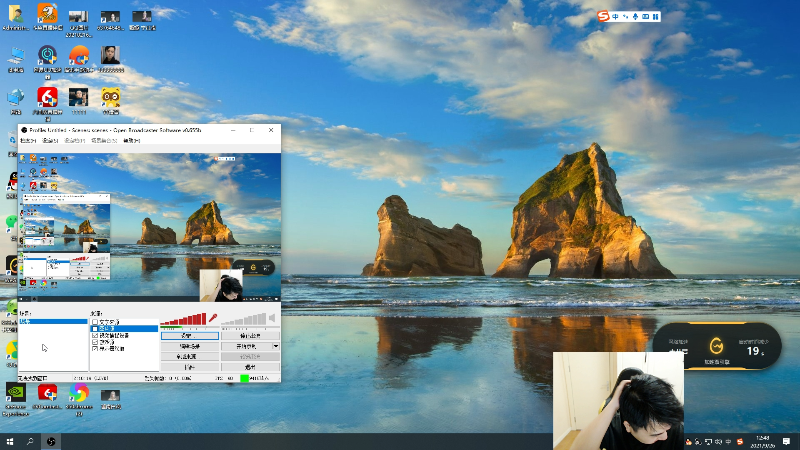The width and height of the screenshot is (800, 450).
Task: Open the Network desktop icon
Action: tap(16, 101)
